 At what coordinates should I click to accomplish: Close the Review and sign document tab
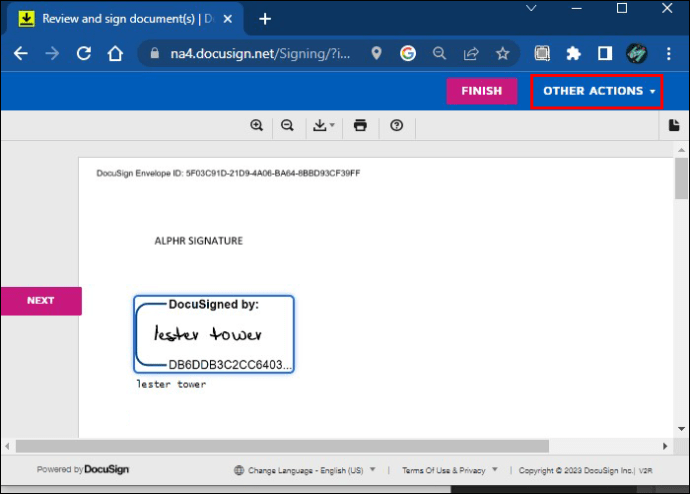click(x=228, y=19)
